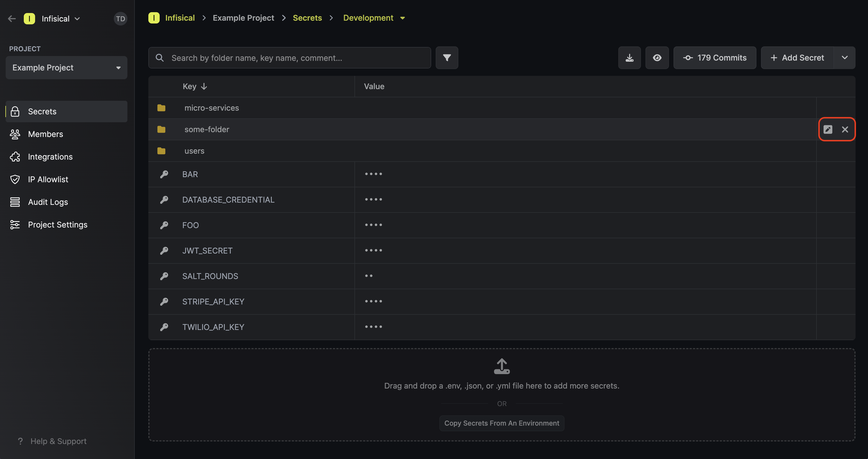The height and width of the screenshot is (459, 868).
Task: Click Copy Secrets From An Environment
Action: 502,423
